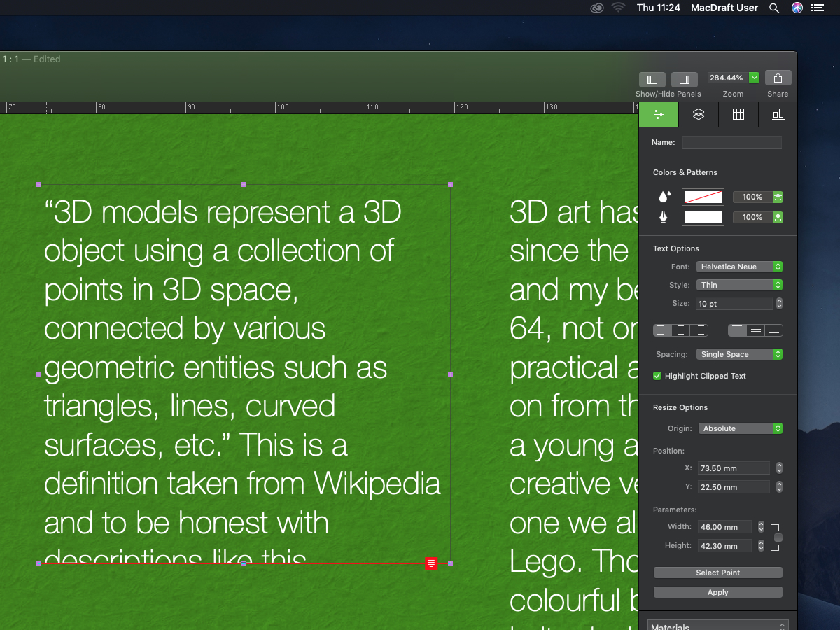The image size is (840, 630).
Task: Align text to the bottom vertically
Action: pos(773,330)
